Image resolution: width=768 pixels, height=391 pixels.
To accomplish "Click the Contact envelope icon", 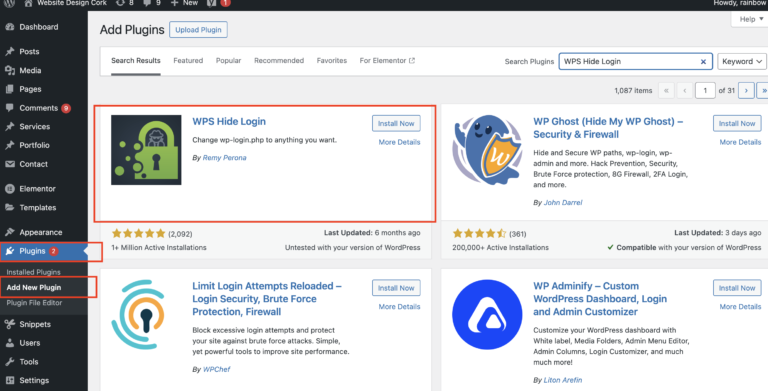I will tap(10, 164).
